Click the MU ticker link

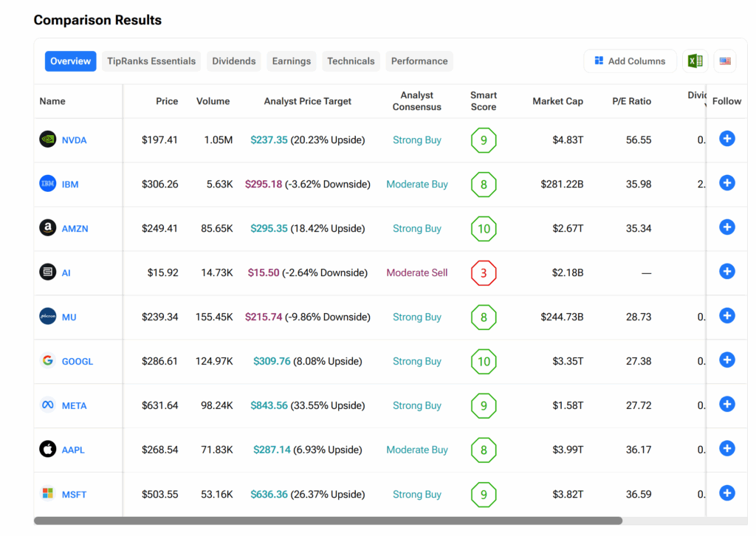point(69,317)
